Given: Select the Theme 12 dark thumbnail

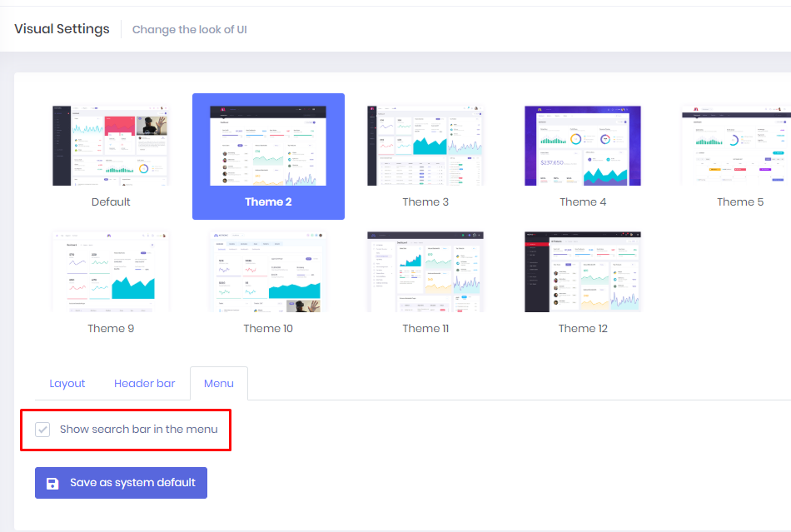Looking at the screenshot, I should (x=583, y=272).
